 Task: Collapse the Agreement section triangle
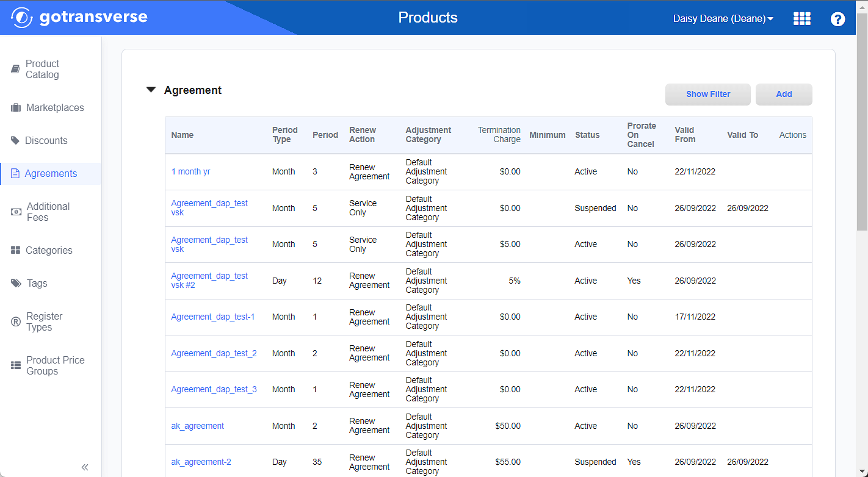coord(151,90)
